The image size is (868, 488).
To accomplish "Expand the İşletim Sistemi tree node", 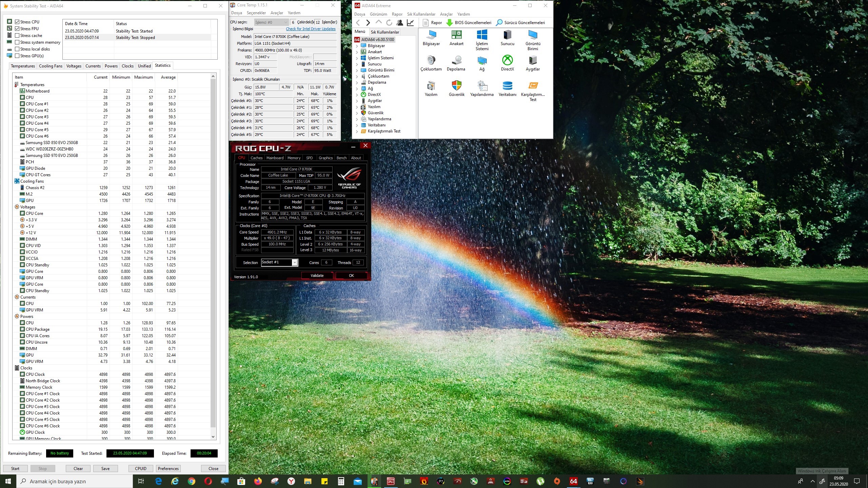I will [357, 58].
